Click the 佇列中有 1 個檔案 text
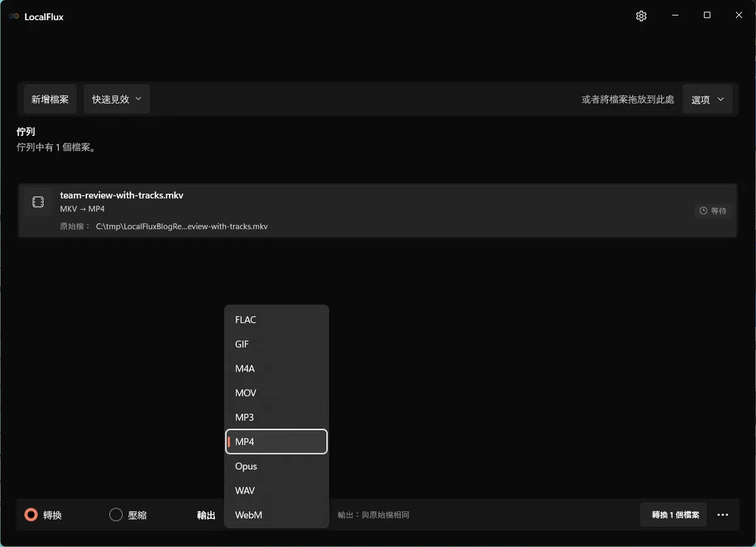The height and width of the screenshot is (547, 756). pos(57,148)
